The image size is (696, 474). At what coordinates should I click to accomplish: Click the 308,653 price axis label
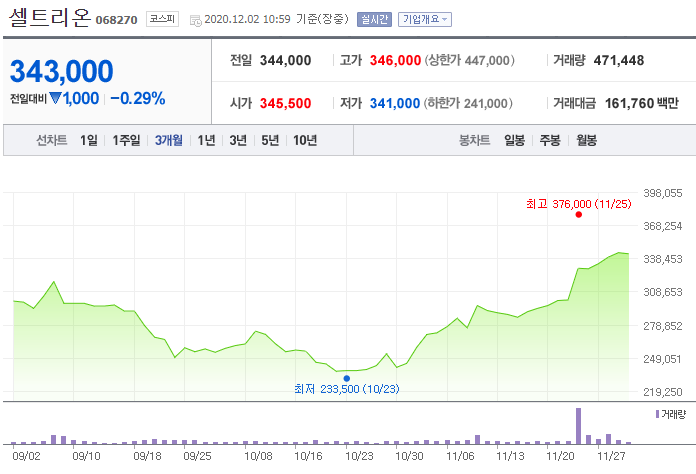(663, 292)
